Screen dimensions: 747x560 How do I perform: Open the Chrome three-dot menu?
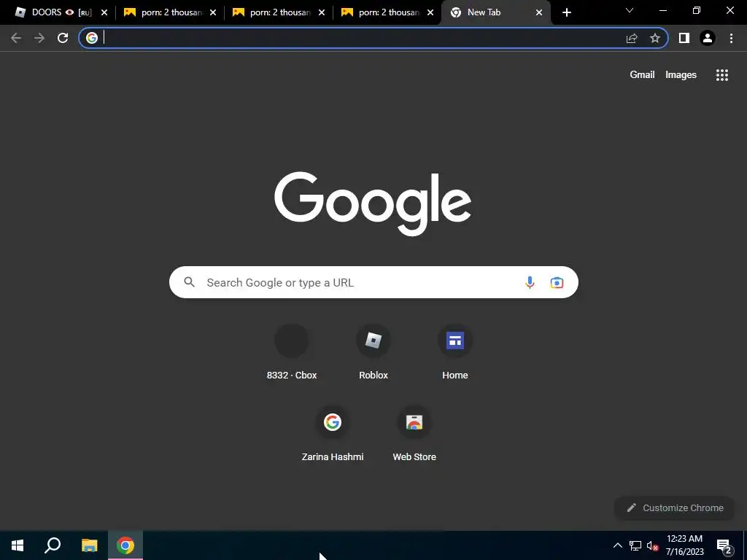point(731,38)
